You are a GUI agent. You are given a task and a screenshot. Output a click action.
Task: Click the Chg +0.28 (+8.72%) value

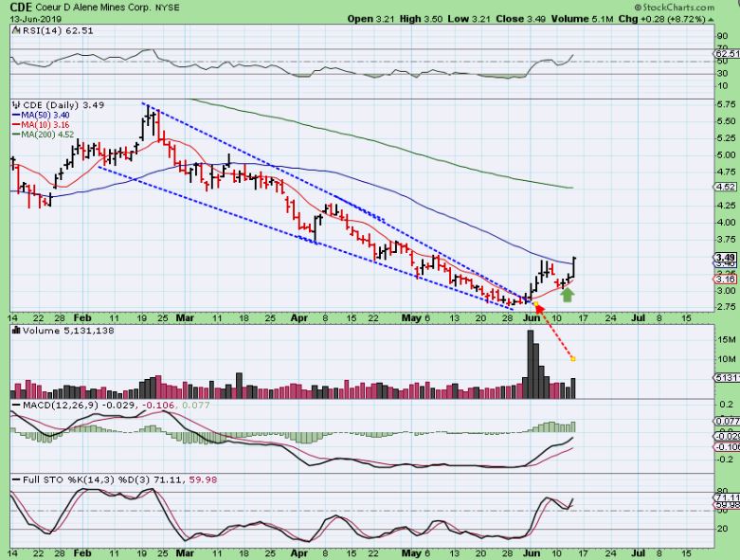coord(661,19)
